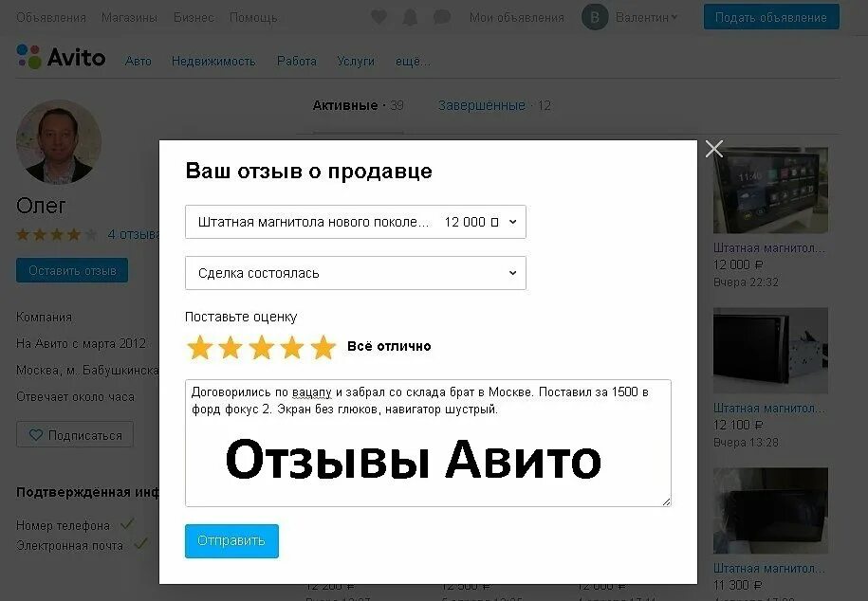
Task: Expand the Штатная магнитола listing dropdown
Action: coord(356,222)
